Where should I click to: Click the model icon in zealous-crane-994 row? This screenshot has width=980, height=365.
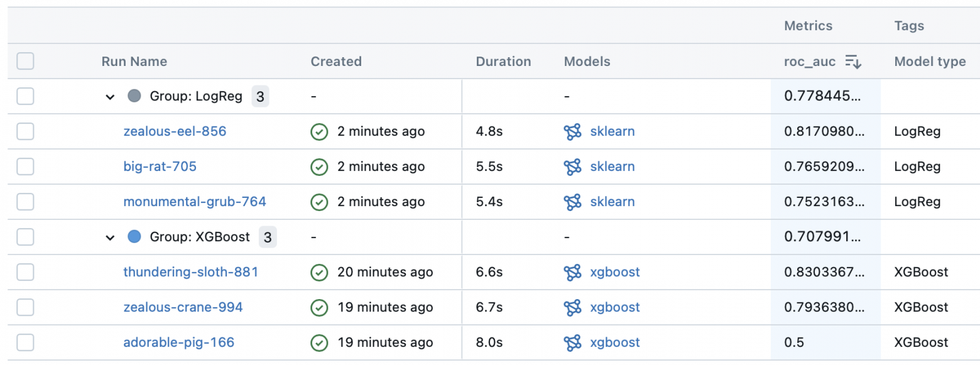coord(572,308)
